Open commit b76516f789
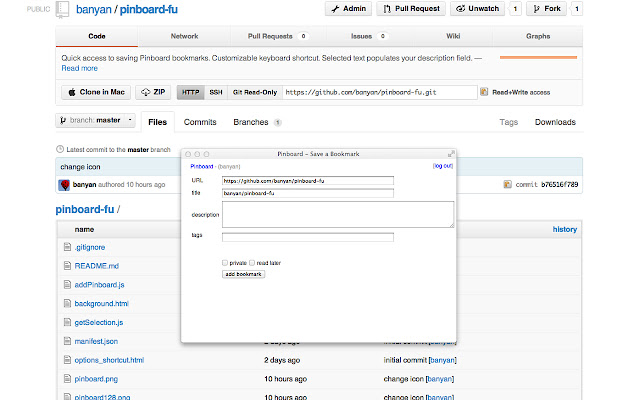 click(x=560, y=184)
